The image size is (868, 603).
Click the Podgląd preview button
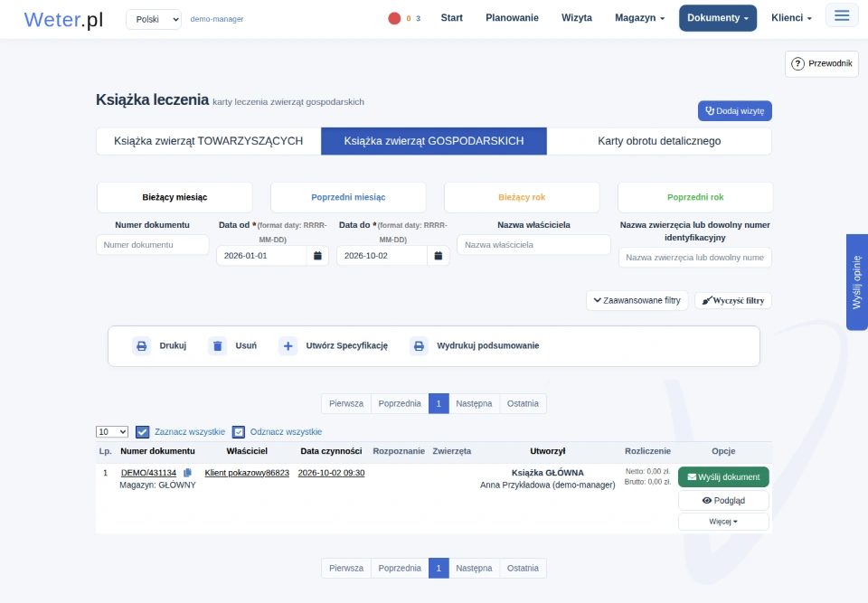pos(723,501)
